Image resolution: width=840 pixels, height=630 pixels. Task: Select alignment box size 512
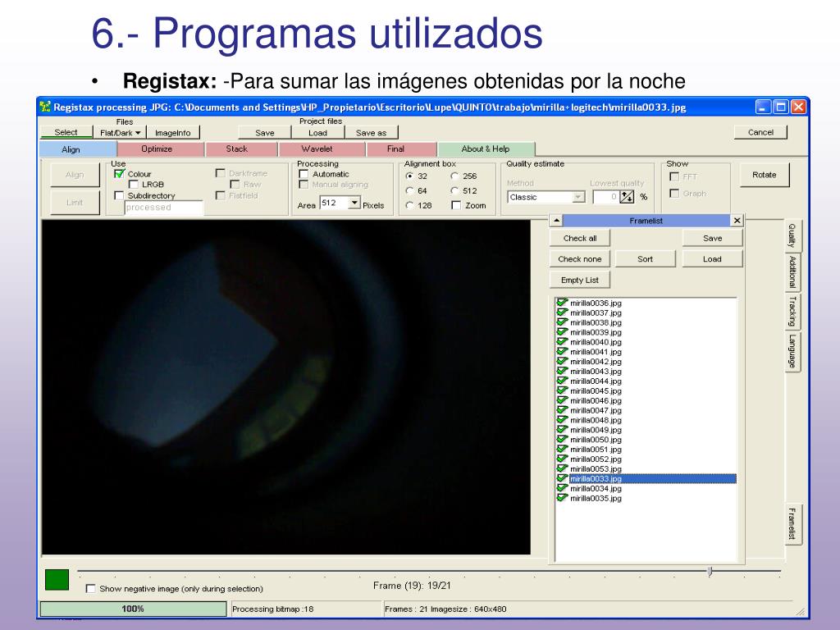coord(454,190)
